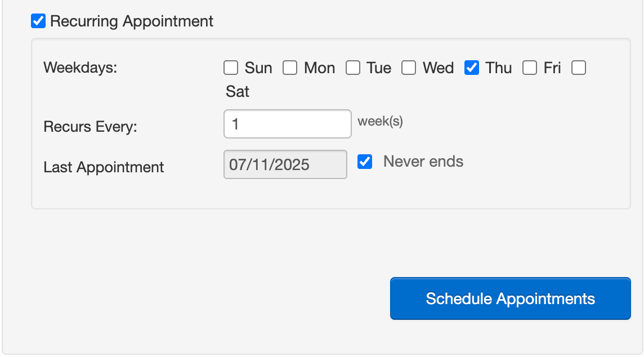644x357 pixels.
Task: Click the "week(s)" unit text
Action: [x=381, y=121]
